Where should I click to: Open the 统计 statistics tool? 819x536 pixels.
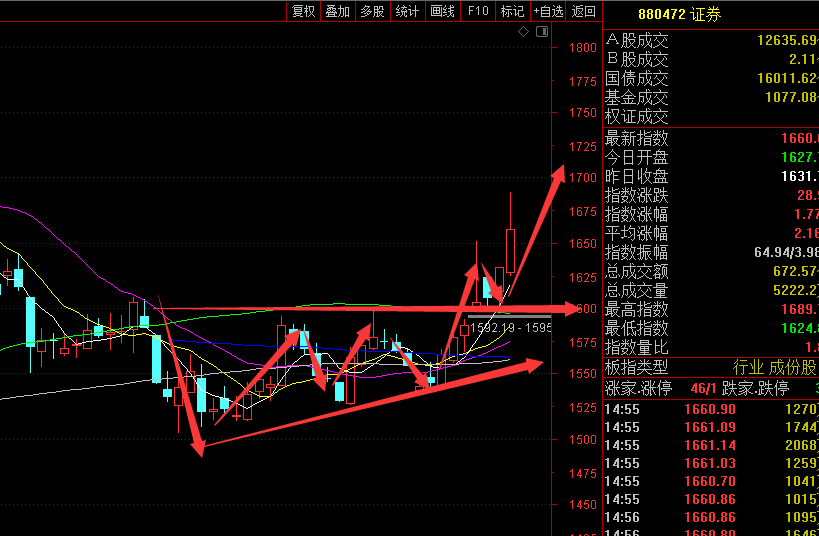407,11
